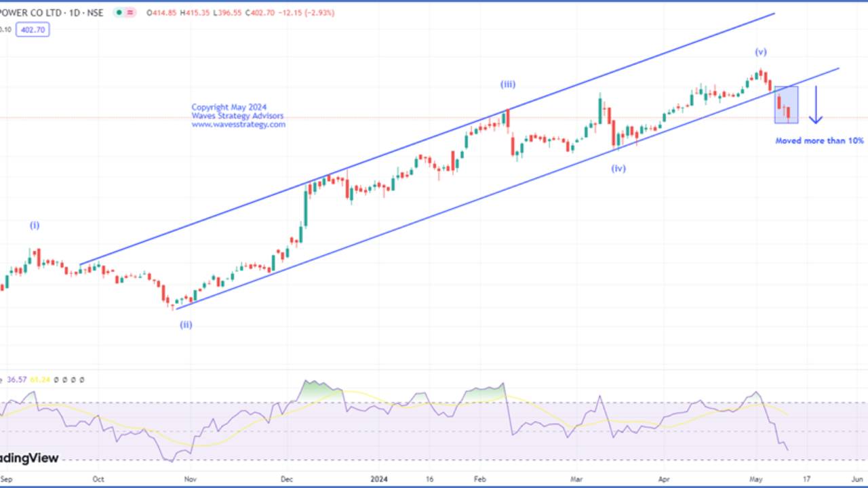Remove the RSI indicator via its delete icon

point(73,380)
